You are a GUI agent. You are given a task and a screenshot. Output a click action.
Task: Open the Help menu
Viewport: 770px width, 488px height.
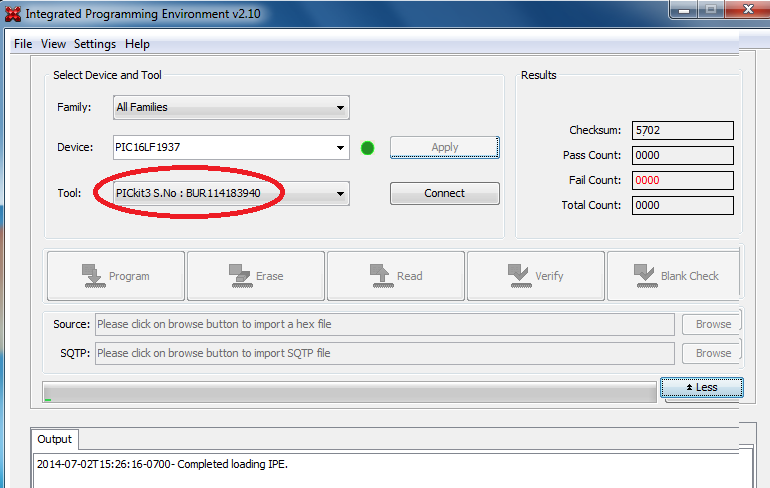point(137,44)
